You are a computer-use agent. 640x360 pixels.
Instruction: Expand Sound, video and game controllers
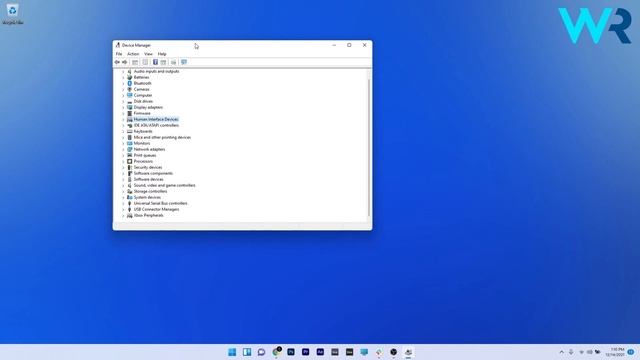coord(123,185)
